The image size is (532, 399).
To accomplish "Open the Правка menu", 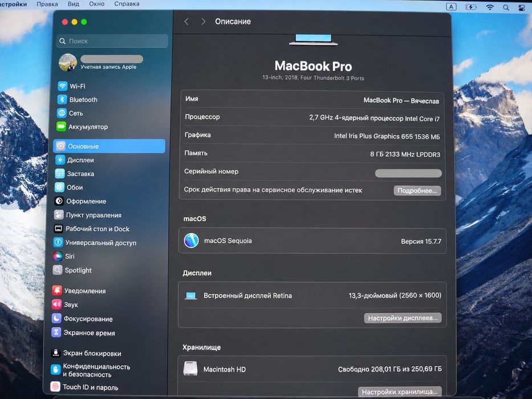I will (47, 4).
